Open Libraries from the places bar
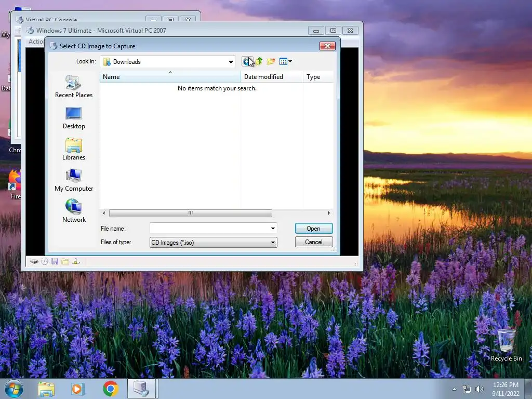The width and height of the screenshot is (532, 399). [74, 149]
